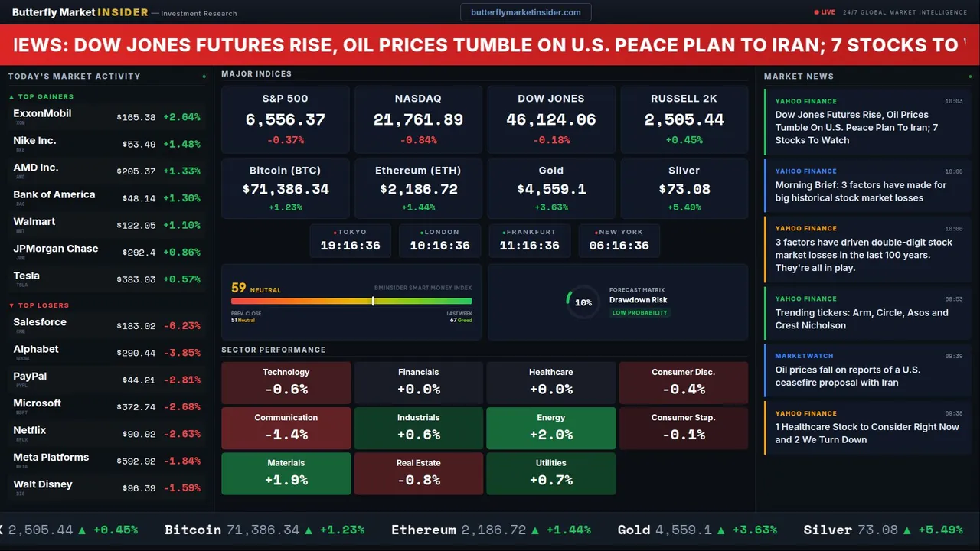Click the Top Gainers up-triangle icon

(11, 97)
